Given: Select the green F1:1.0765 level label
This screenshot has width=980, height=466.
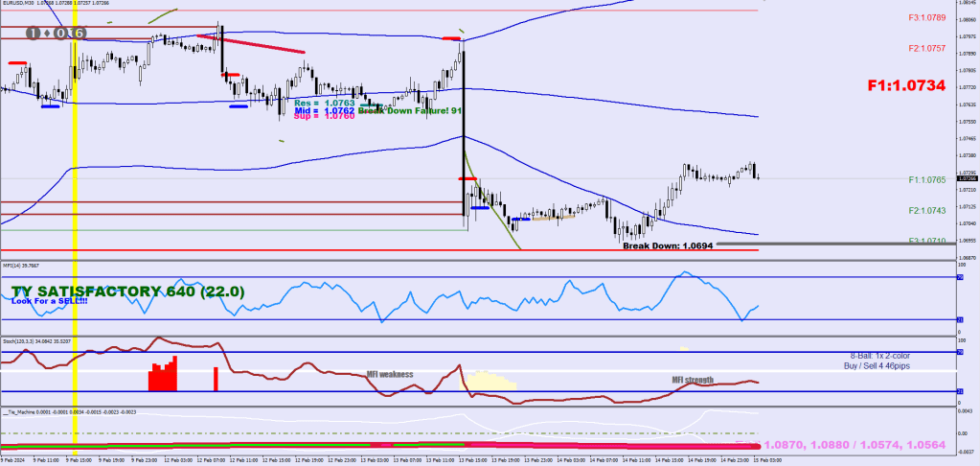Looking at the screenshot, I should (x=926, y=179).
